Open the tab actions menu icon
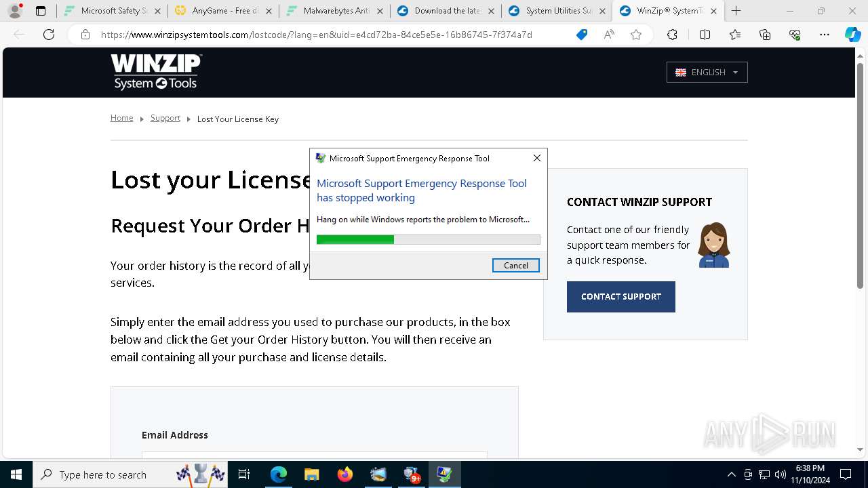 [41, 11]
